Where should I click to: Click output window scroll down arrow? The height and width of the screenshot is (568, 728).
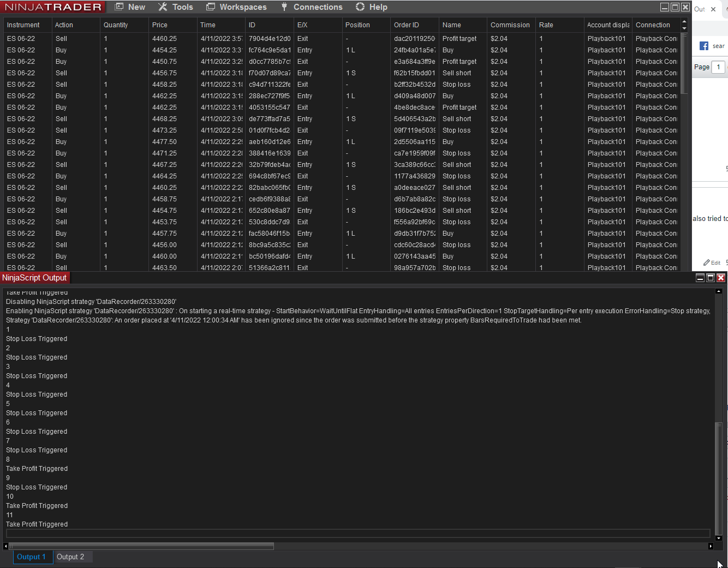[719, 538]
